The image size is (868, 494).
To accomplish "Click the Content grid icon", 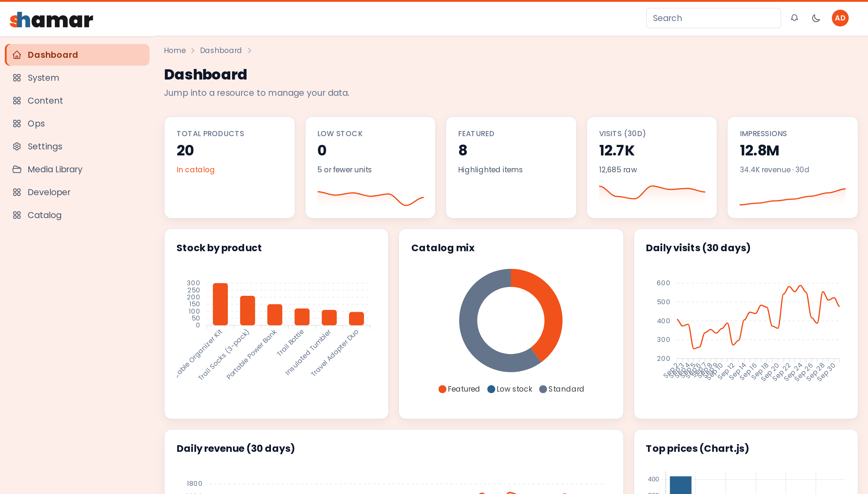I will pyautogui.click(x=17, y=101).
